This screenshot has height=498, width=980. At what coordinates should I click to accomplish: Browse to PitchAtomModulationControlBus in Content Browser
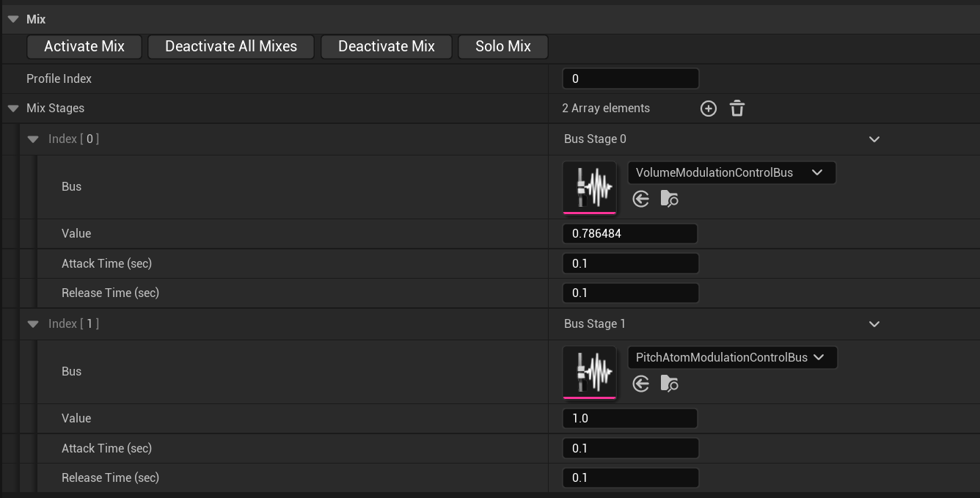coord(669,384)
